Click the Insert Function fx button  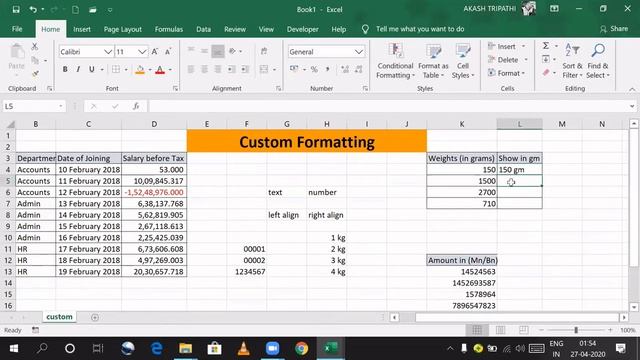(x=136, y=106)
